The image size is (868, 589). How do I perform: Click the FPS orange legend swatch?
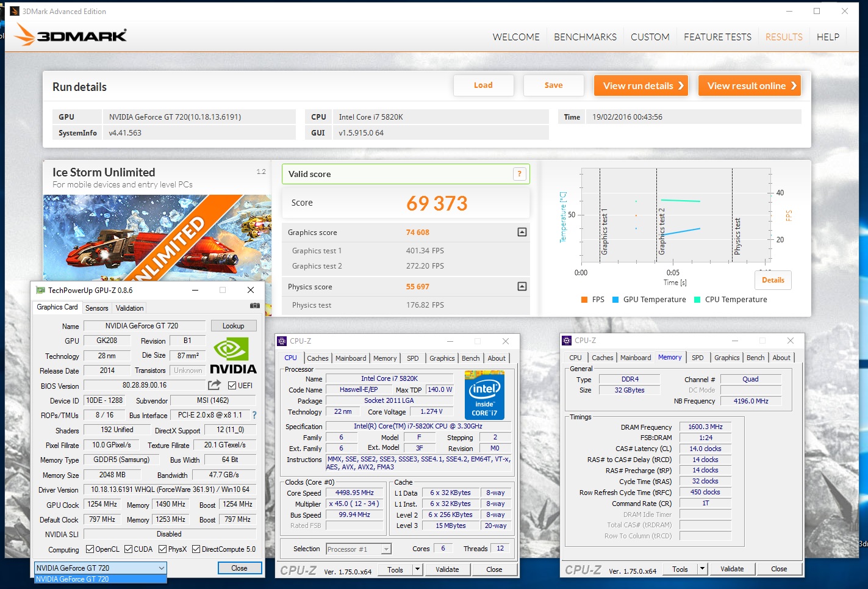(584, 300)
